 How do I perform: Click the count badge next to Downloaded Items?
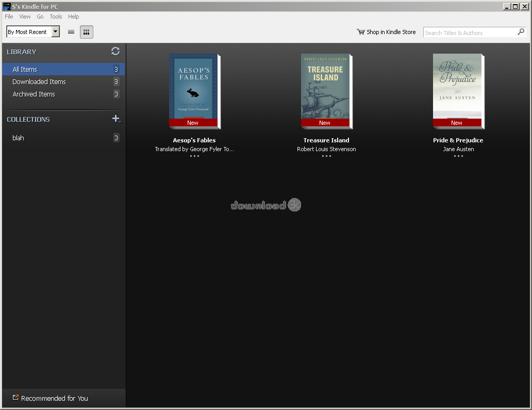116,82
